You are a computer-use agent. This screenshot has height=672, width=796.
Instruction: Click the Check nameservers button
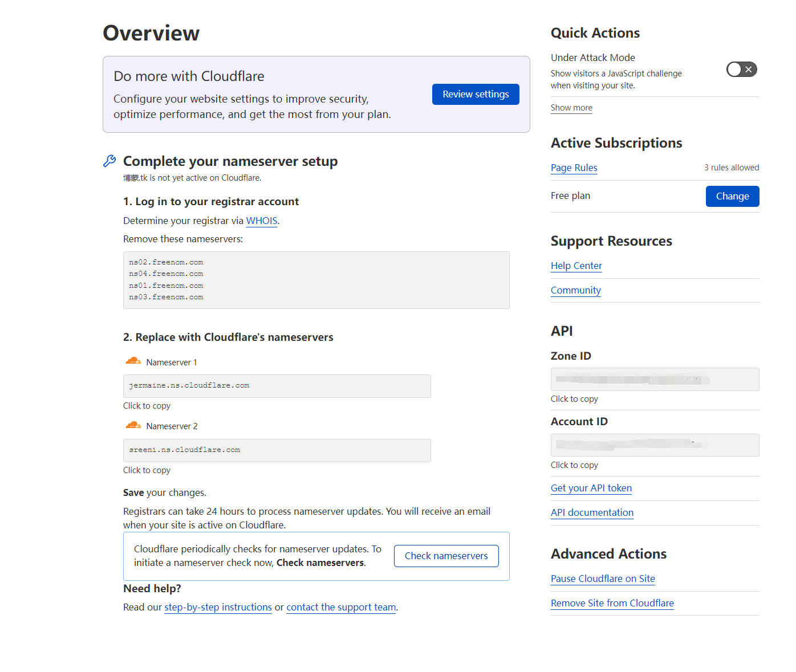point(446,556)
